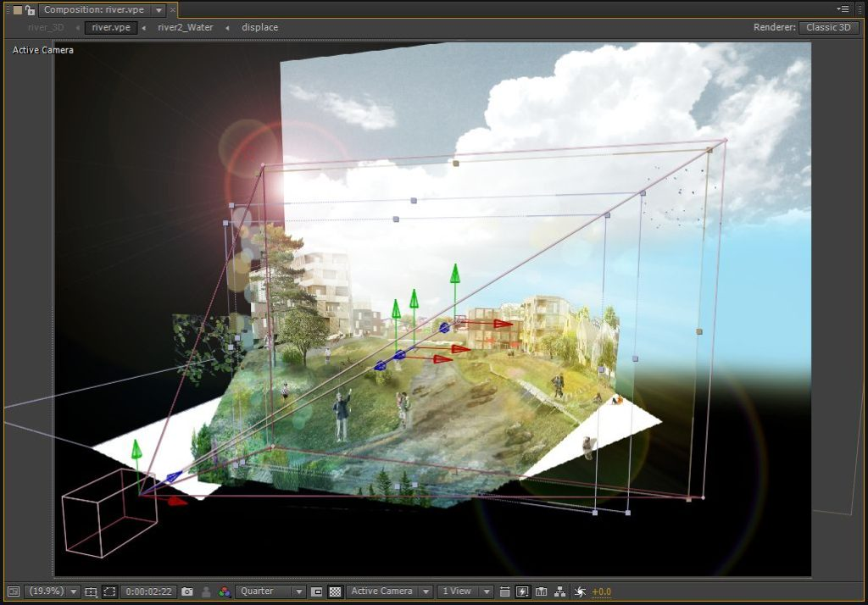This screenshot has width=868, height=605.
Task: Click the Reset Exposure aperture icon
Action: 580,591
